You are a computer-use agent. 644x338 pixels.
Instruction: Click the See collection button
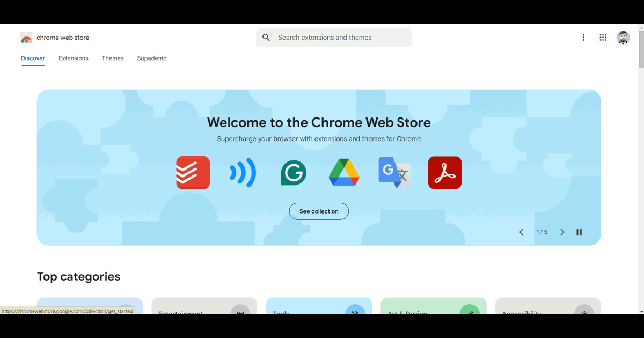click(319, 211)
